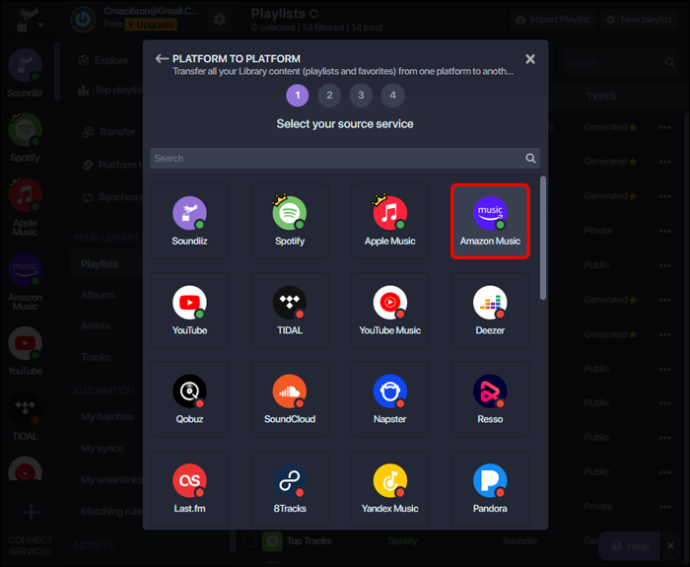Viewport: 690px width, 567px height.
Task: Open Spotify in the left sidebar
Action: (25, 138)
